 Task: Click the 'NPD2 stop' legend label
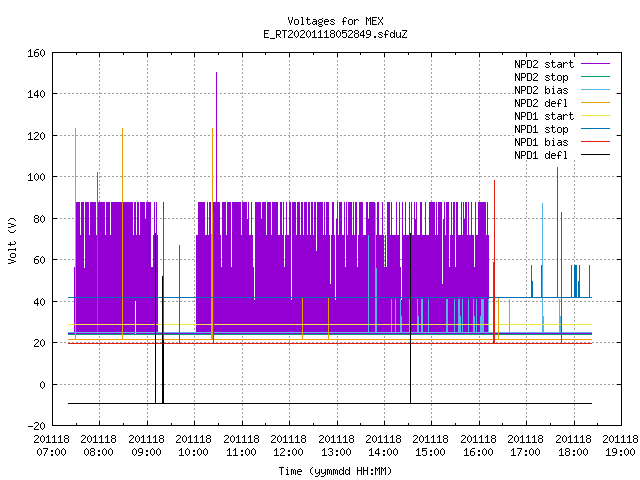pyautogui.click(x=541, y=77)
